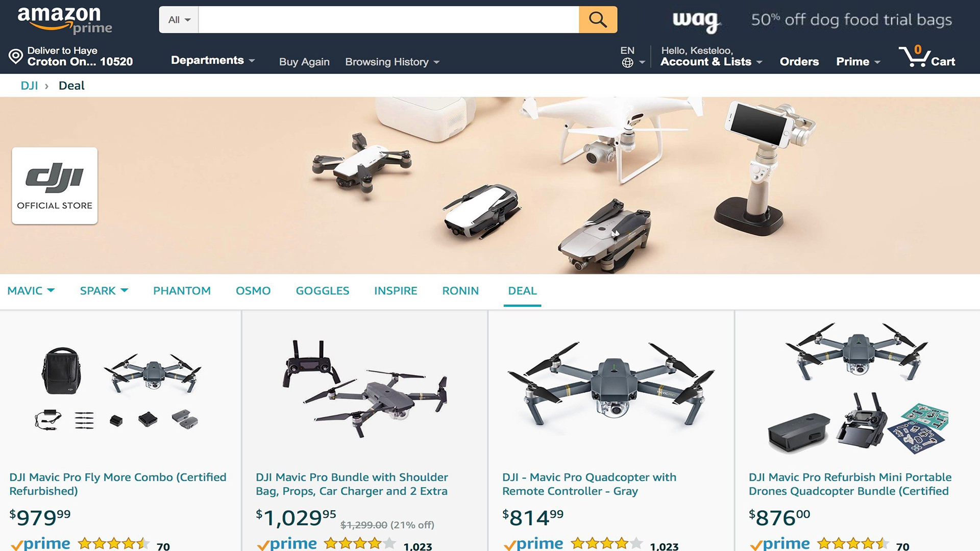The height and width of the screenshot is (551, 980).
Task: Click the globe language icon
Action: (627, 62)
